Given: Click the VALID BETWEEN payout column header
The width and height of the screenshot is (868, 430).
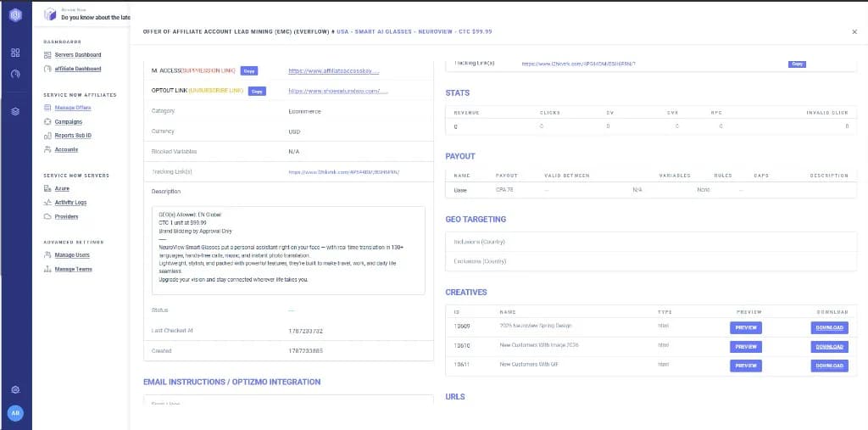Looking at the screenshot, I should click(x=567, y=176).
